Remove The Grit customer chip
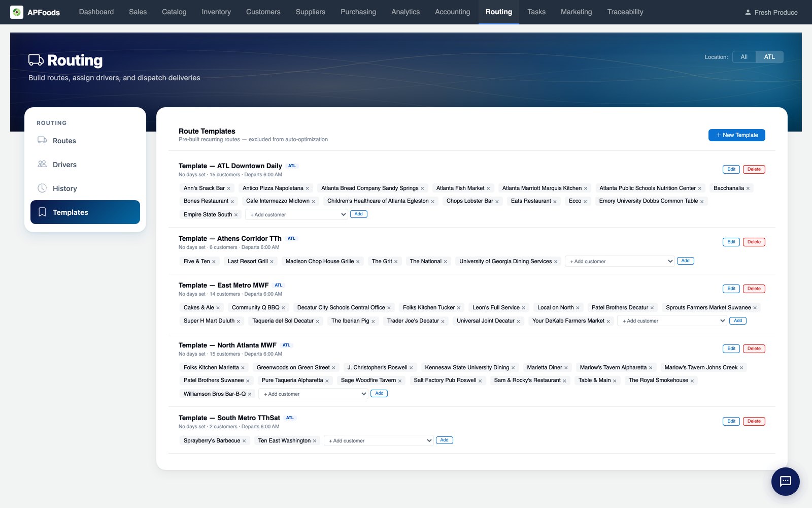Viewport: 812px width, 508px height. point(396,262)
